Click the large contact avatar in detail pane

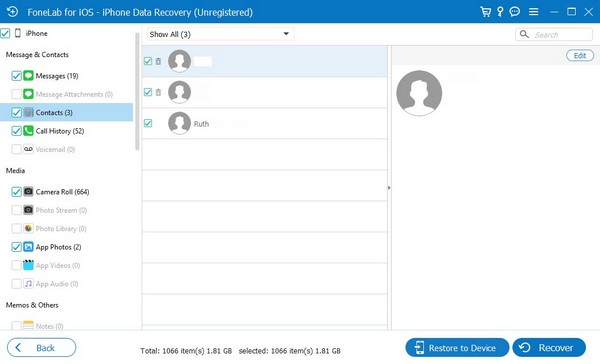coord(419,93)
